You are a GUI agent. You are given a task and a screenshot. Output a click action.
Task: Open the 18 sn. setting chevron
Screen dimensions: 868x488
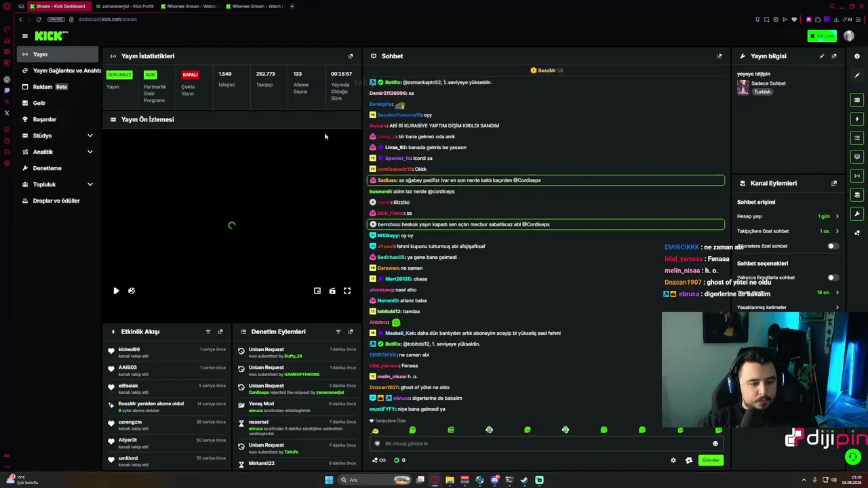tap(837, 293)
